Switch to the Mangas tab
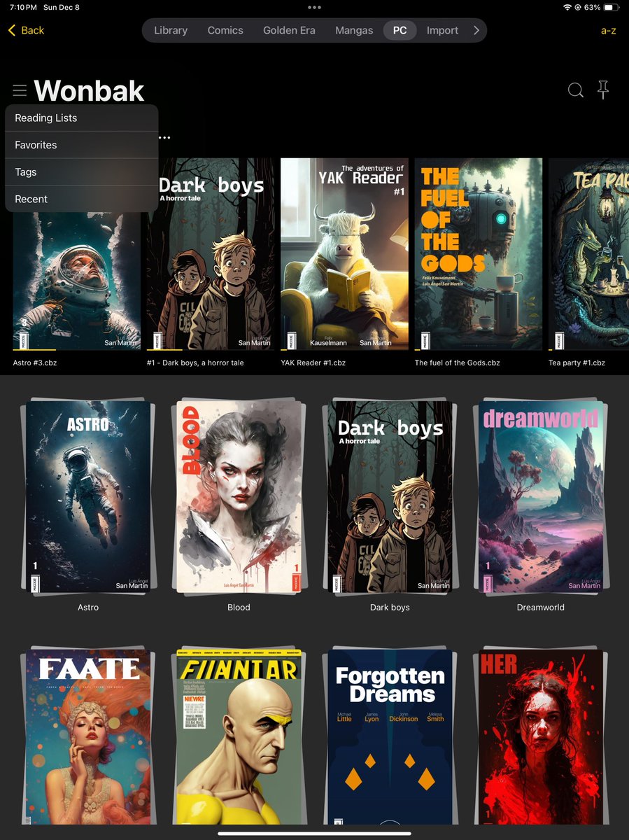 pos(353,30)
